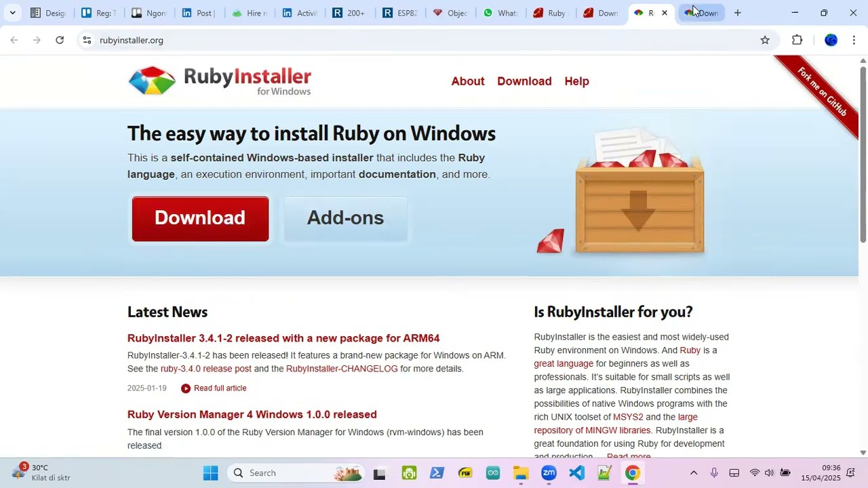Open the weather widget showing 30°C

41,472
